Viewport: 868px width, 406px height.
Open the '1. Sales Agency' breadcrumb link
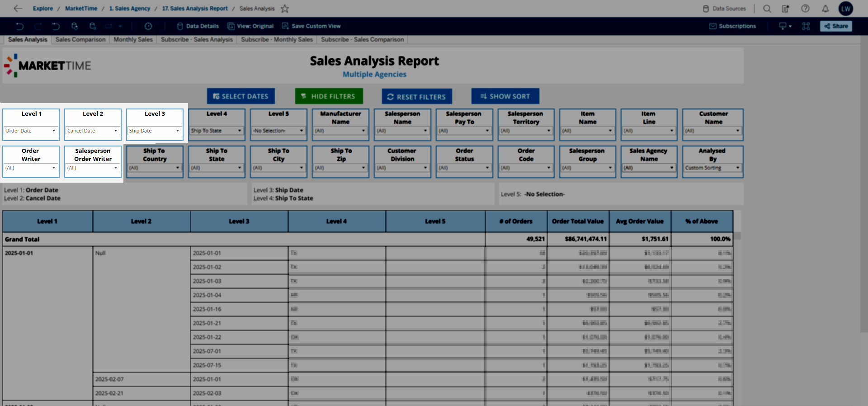(x=130, y=9)
